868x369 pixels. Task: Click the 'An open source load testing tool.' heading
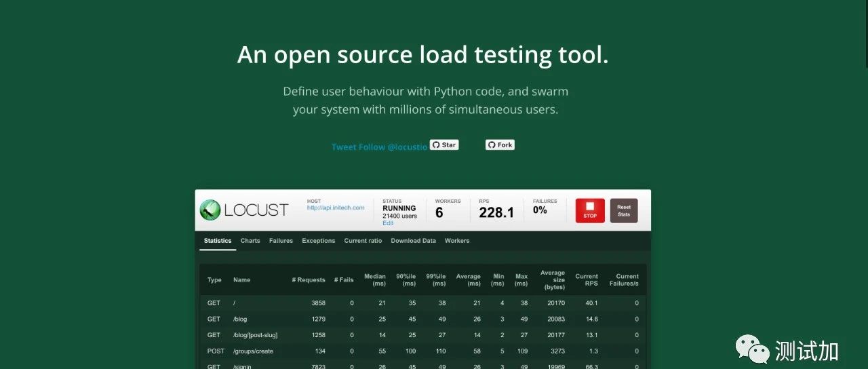(422, 55)
